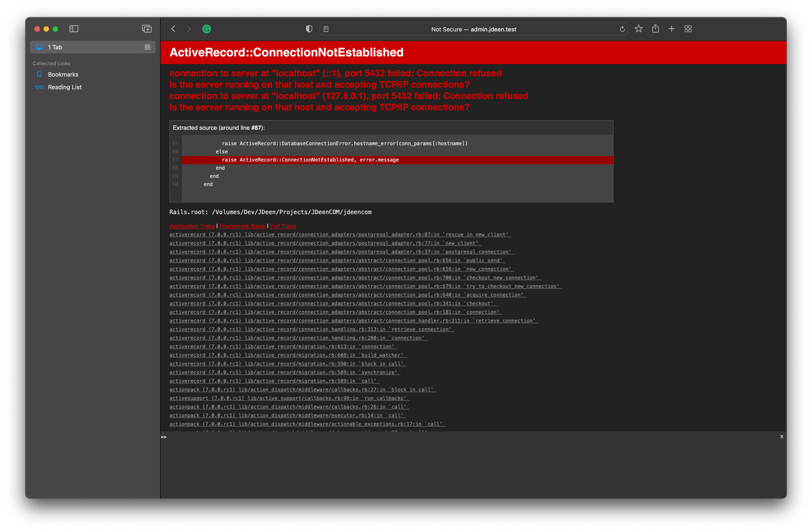Open the privacy report shield
Image resolution: width=812 pixels, height=532 pixels.
click(x=309, y=29)
